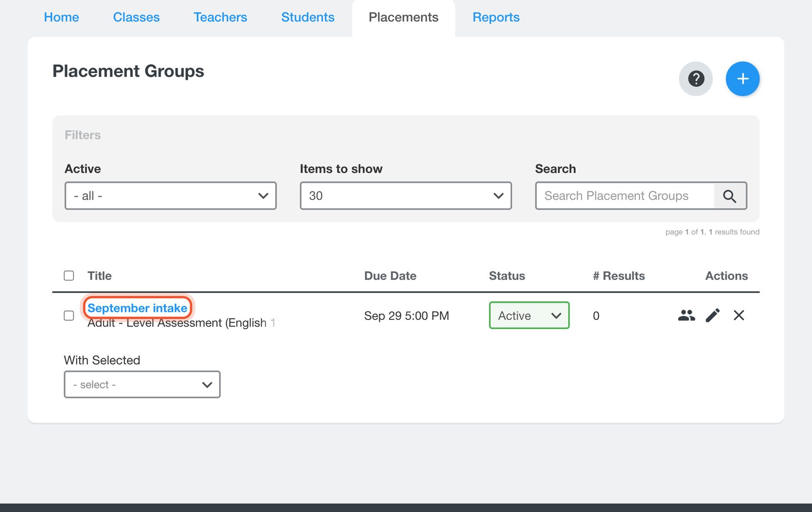Screen dimensions: 812x512
Task: Expand the Items to show dropdown
Action: 405,196
